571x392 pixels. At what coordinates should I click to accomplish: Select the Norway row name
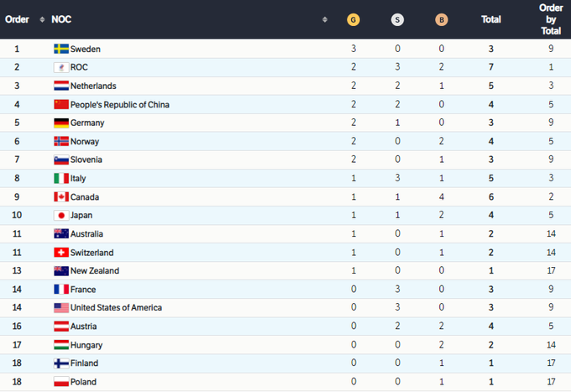(85, 141)
